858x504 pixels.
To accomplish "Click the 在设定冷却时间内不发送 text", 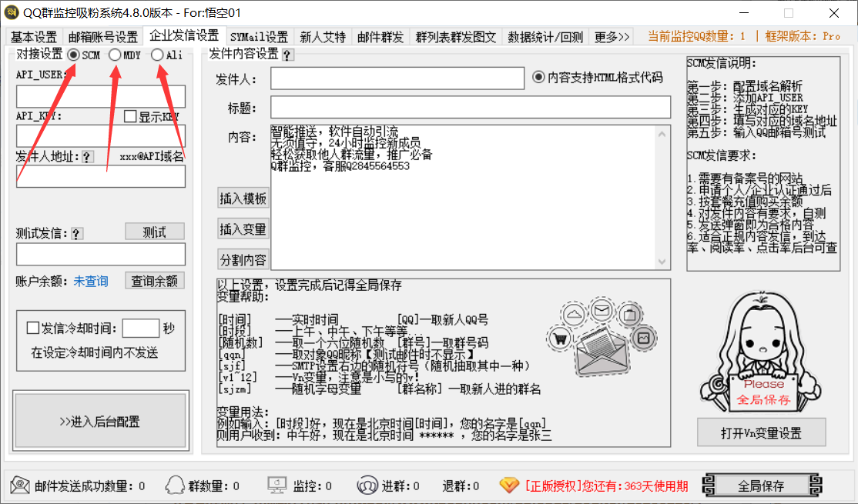I will click(95, 353).
